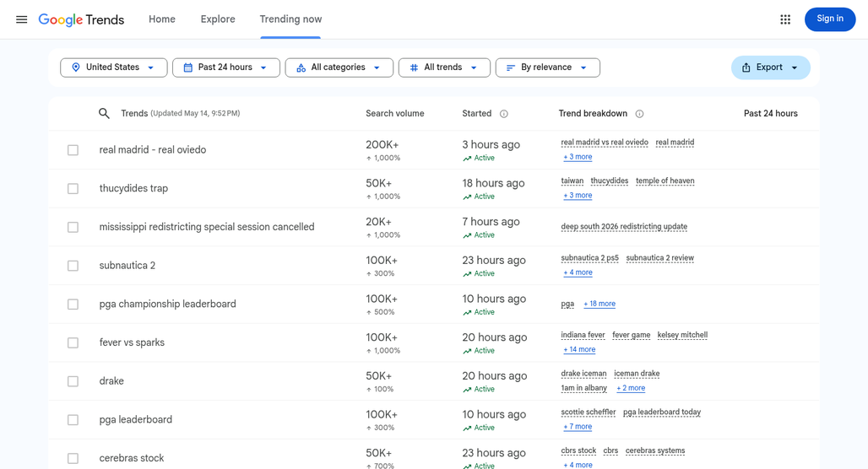Open the real madrid vs real oviedo query
Screen dimensions: 868x469
point(605,143)
